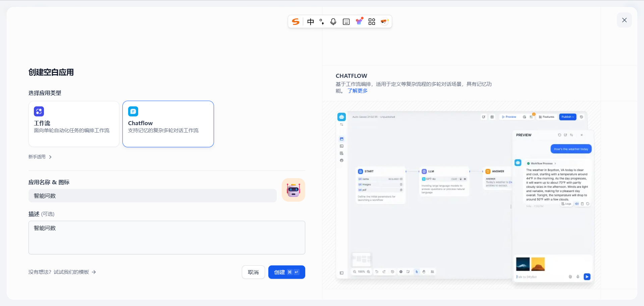This screenshot has height=306, width=644.
Task: Toggle Chinese input mode 中 icon
Action: click(311, 22)
